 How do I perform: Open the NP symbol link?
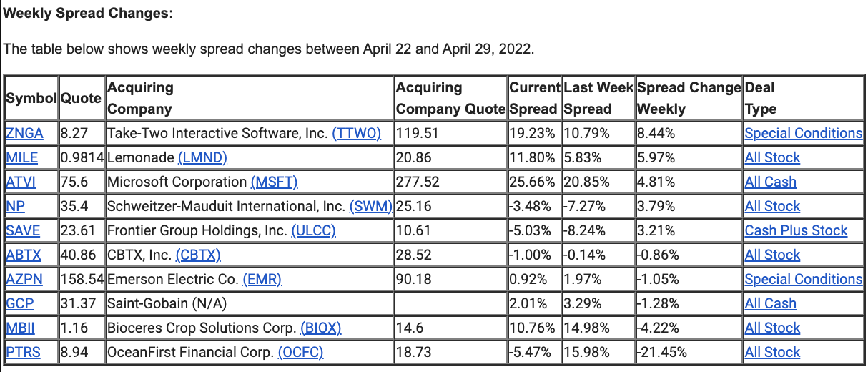click(x=14, y=207)
